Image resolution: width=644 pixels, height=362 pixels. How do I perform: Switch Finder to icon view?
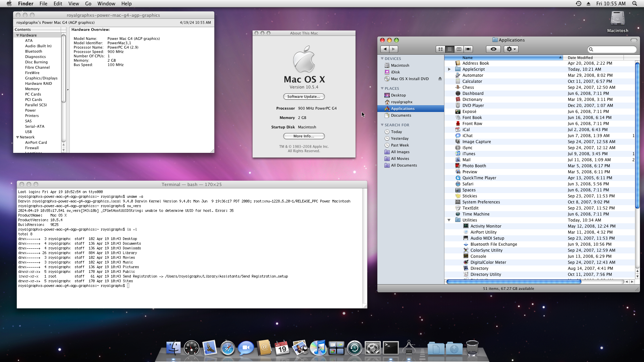440,49
